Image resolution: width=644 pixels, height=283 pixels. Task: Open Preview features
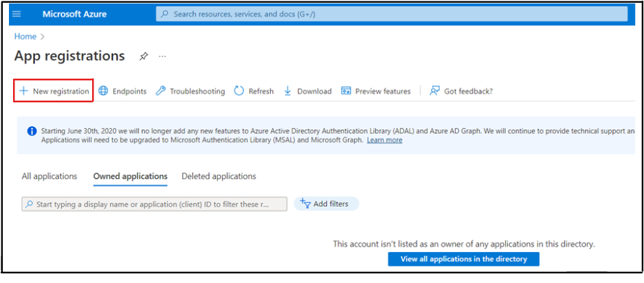(376, 91)
